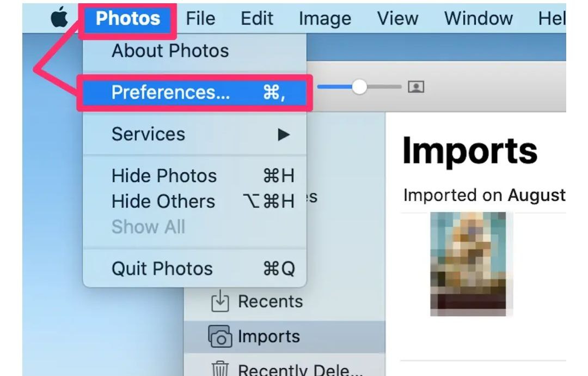Click the large thumbnail icon beside zoom slider
Screen dimensions: 588x376
(416, 87)
